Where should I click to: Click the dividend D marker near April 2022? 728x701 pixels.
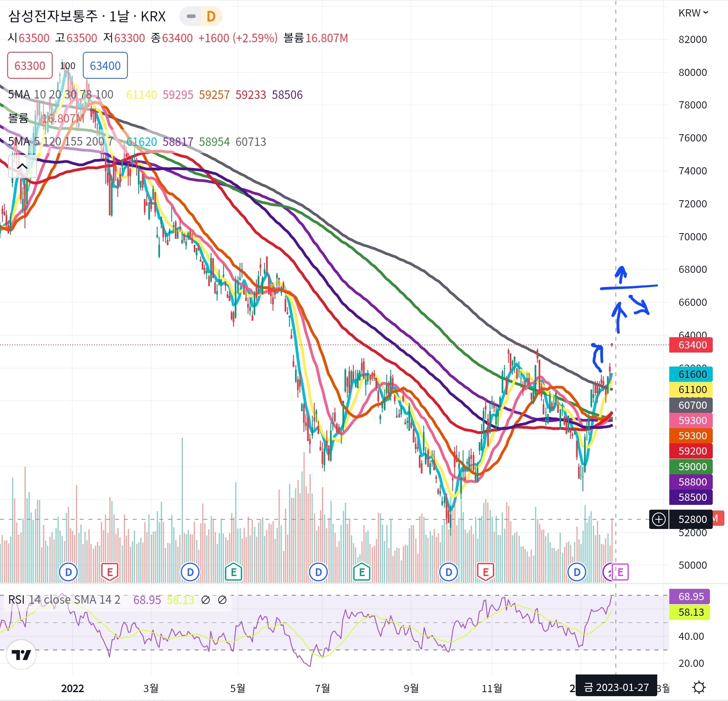(x=190, y=572)
